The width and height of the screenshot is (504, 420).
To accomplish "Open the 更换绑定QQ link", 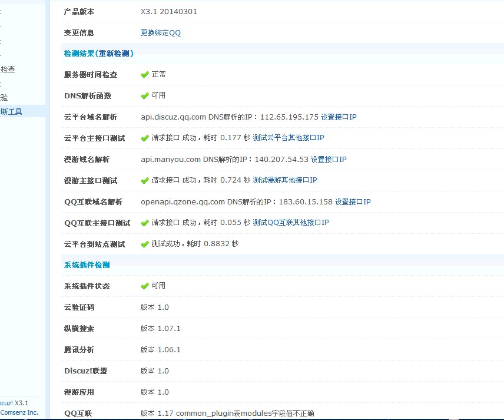I will [x=161, y=33].
